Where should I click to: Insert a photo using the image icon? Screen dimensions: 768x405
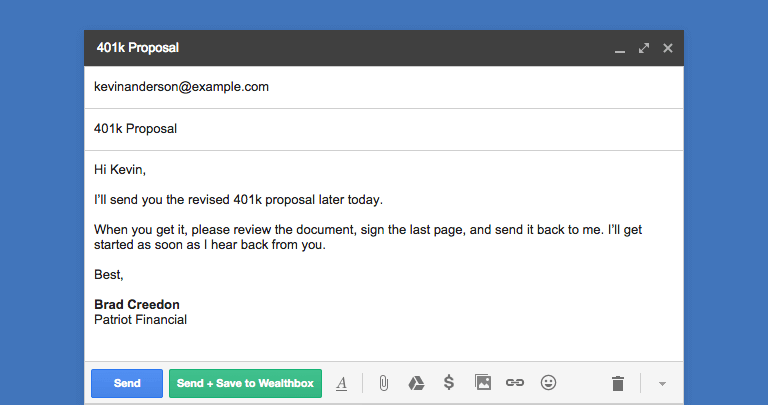pos(482,382)
